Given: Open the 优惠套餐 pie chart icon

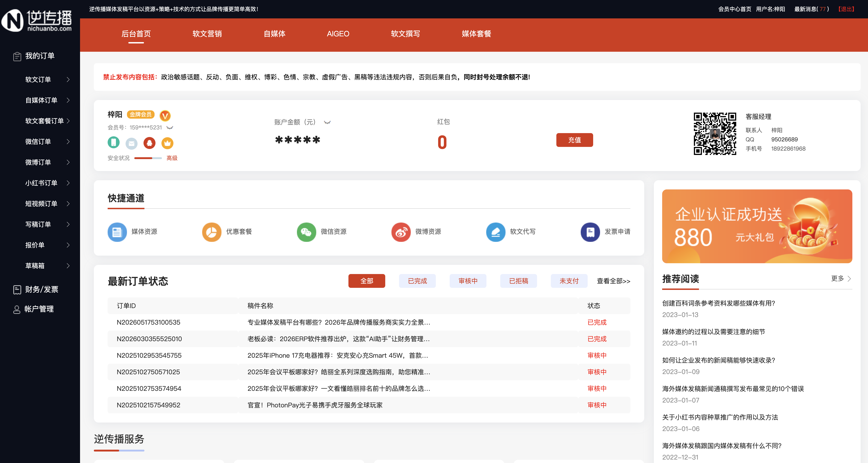Looking at the screenshot, I should (x=212, y=232).
